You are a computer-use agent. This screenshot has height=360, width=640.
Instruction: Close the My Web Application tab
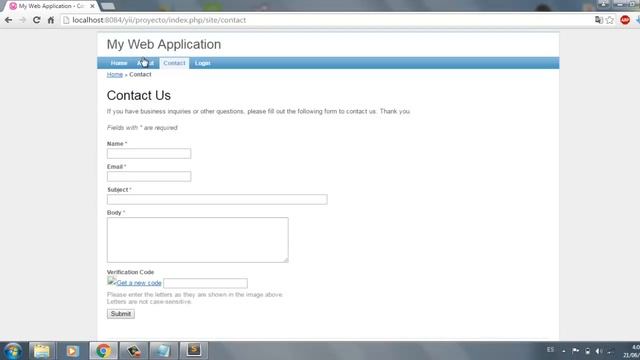coord(92,6)
